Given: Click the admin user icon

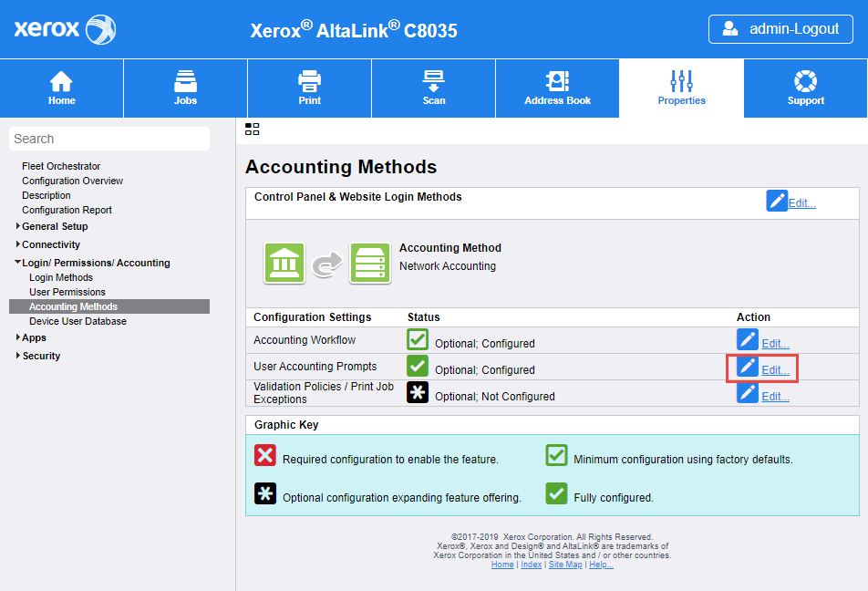Looking at the screenshot, I should click(x=730, y=29).
